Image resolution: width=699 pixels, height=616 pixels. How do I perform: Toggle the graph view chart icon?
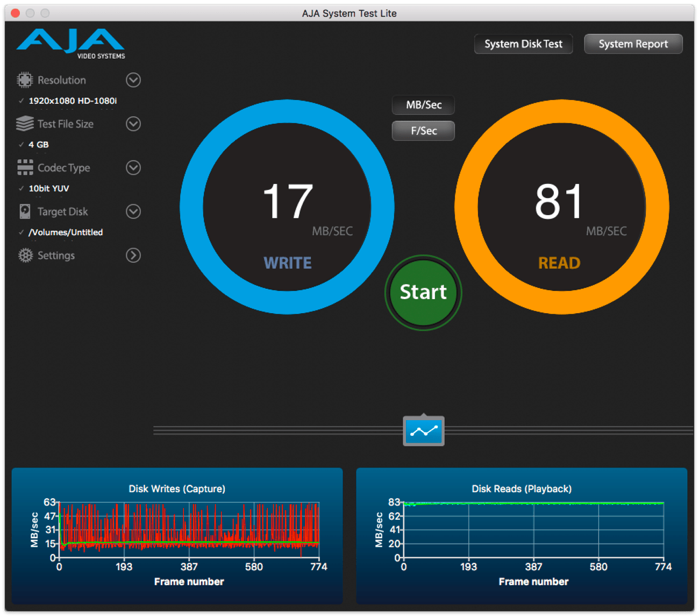[424, 431]
